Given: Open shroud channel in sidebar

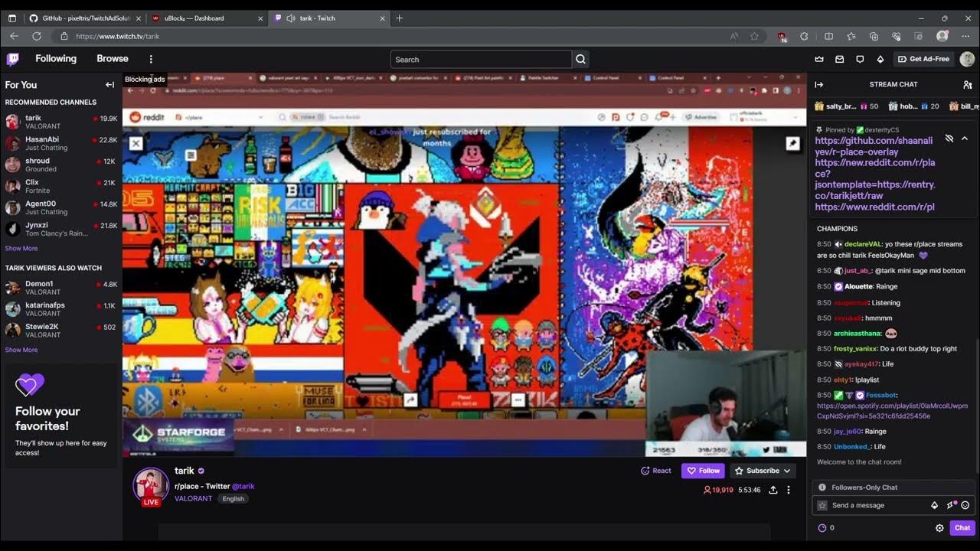Looking at the screenshot, I should [61, 165].
